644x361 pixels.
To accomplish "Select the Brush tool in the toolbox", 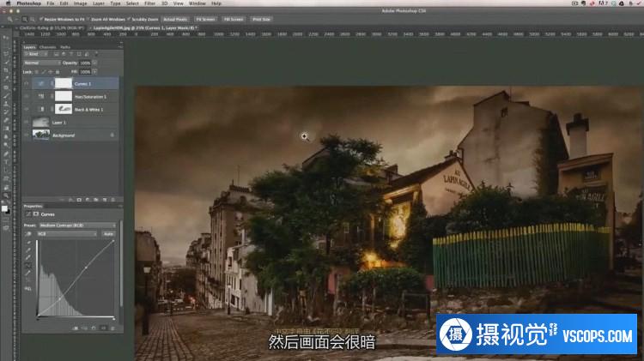I will click(6, 95).
